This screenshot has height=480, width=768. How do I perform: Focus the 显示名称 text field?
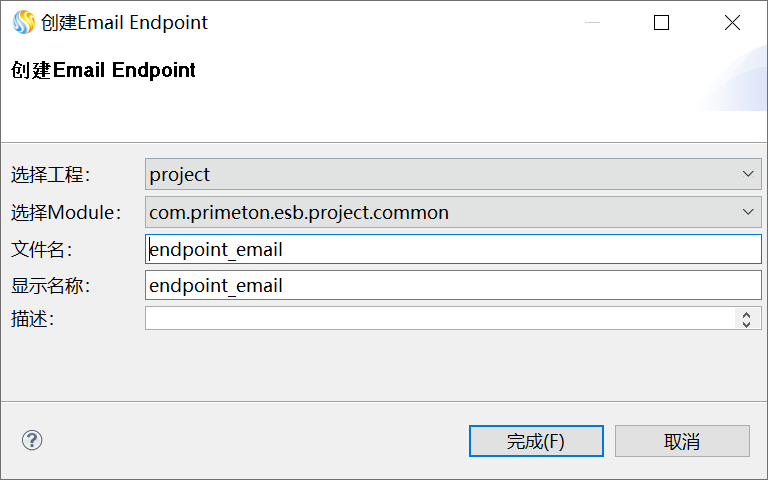click(453, 285)
